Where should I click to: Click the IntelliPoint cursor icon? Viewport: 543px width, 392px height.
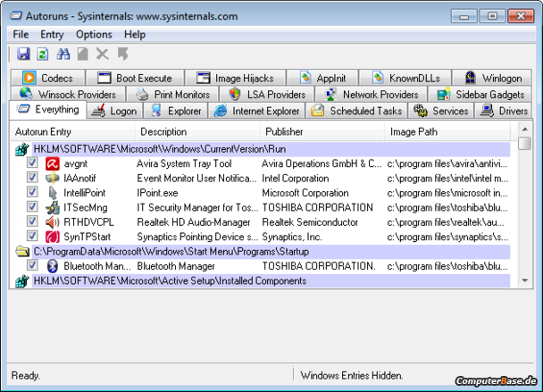click(53, 193)
